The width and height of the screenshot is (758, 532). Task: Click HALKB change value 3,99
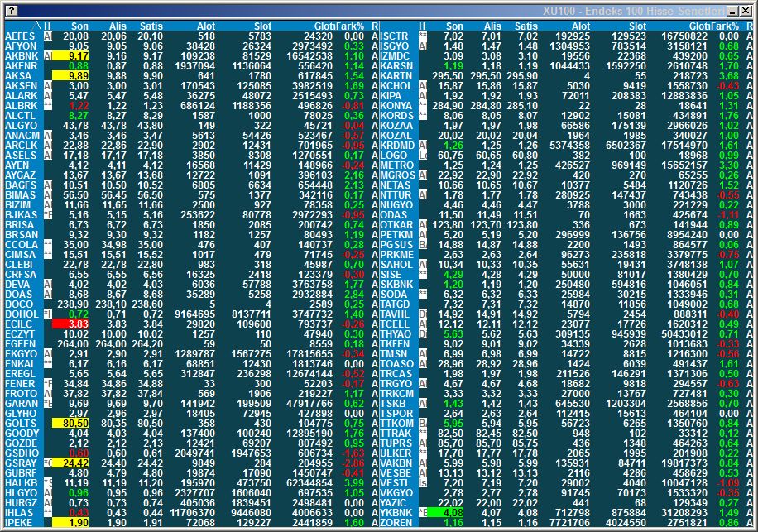pyautogui.click(x=354, y=482)
